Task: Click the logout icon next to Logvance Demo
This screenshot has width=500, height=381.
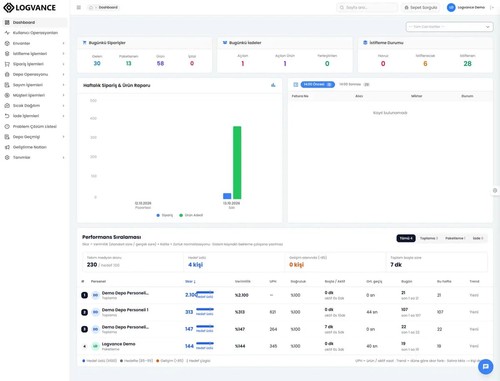Action: (492, 7)
